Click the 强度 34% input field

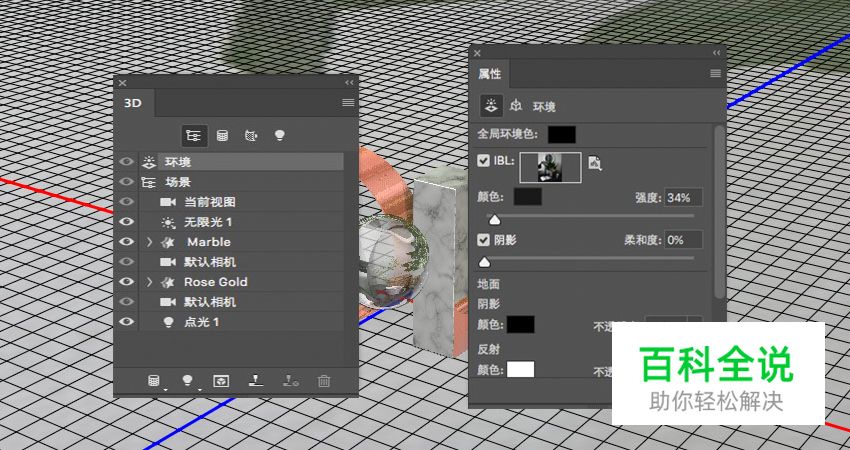click(x=684, y=197)
